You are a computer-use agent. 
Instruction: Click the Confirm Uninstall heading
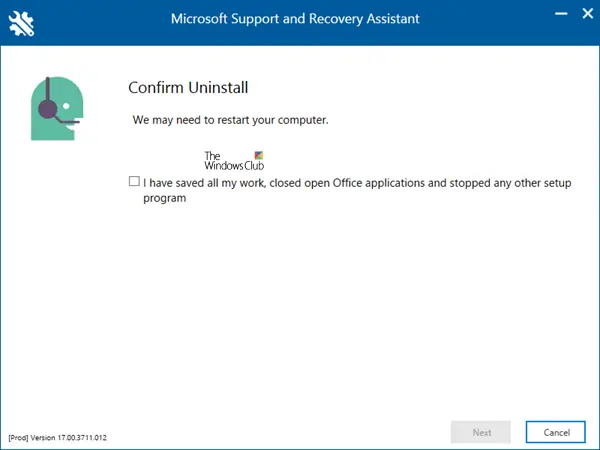coord(187,88)
